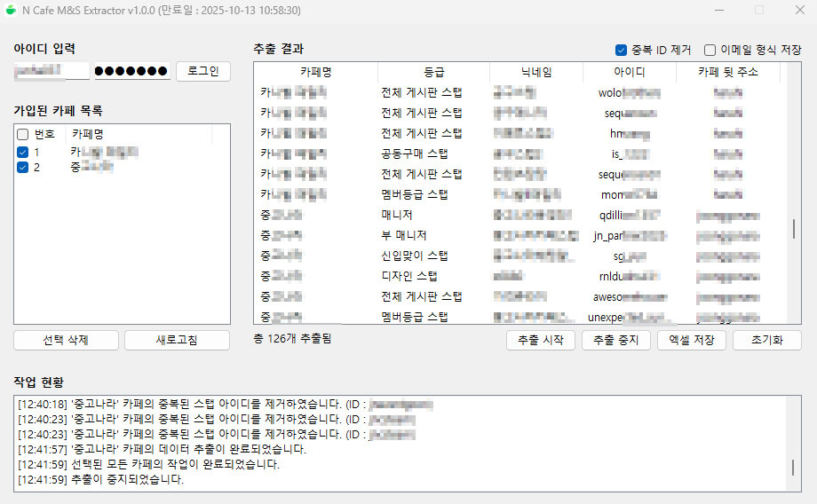Image resolution: width=817 pixels, height=504 pixels.
Task: Click the password input field
Action: point(131,71)
